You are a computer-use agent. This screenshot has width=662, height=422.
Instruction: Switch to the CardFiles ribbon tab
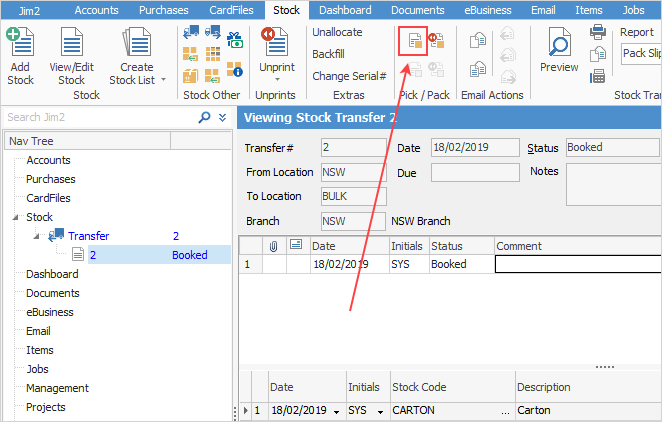[x=231, y=10]
